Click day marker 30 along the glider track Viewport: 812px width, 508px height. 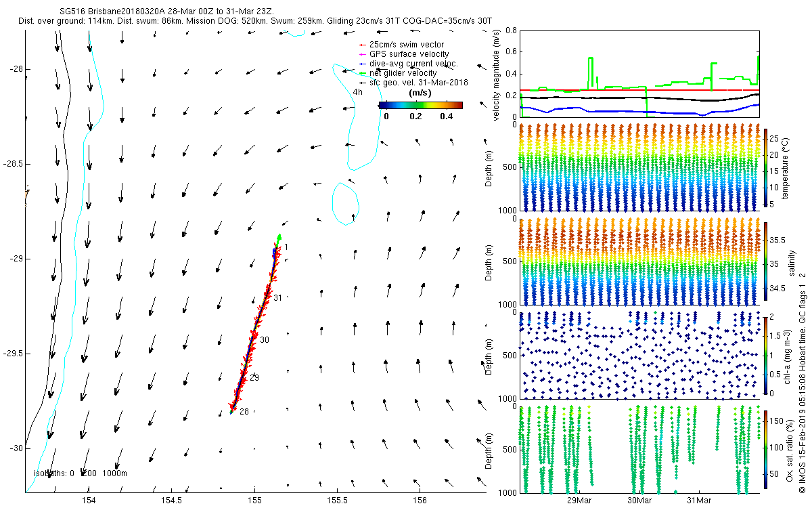point(265,339)
